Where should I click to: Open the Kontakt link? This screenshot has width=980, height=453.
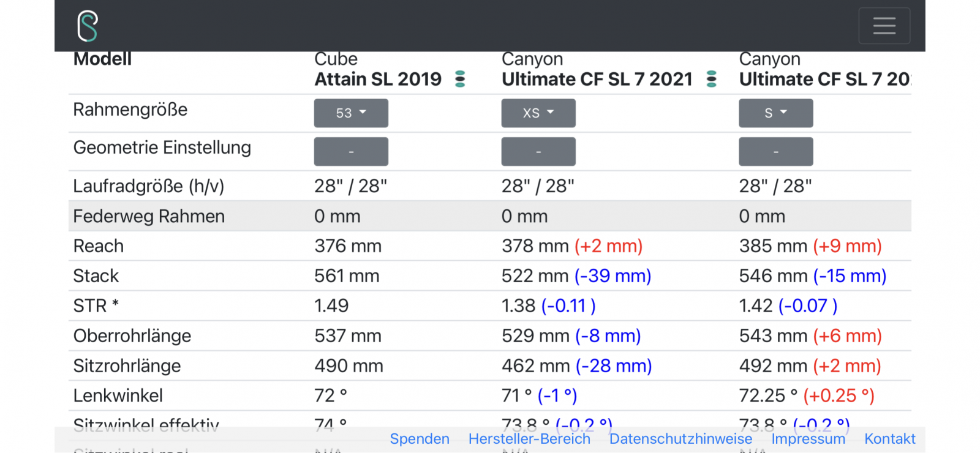890,439
